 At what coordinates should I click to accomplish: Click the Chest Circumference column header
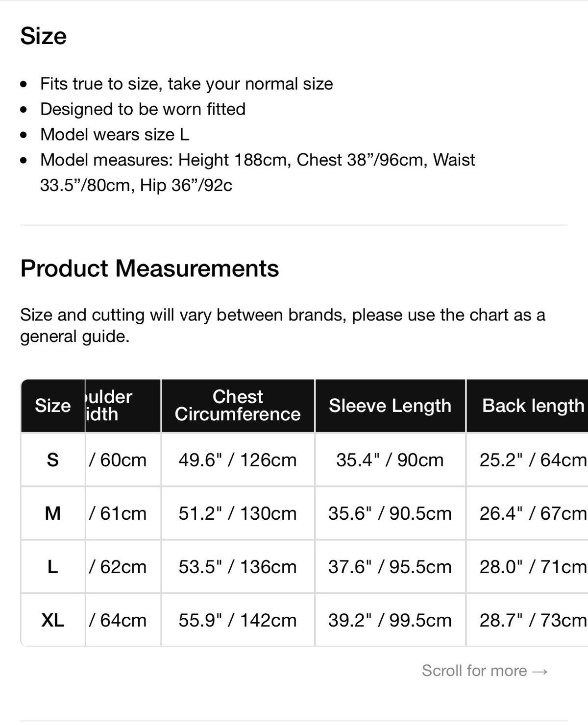[238, 406]
